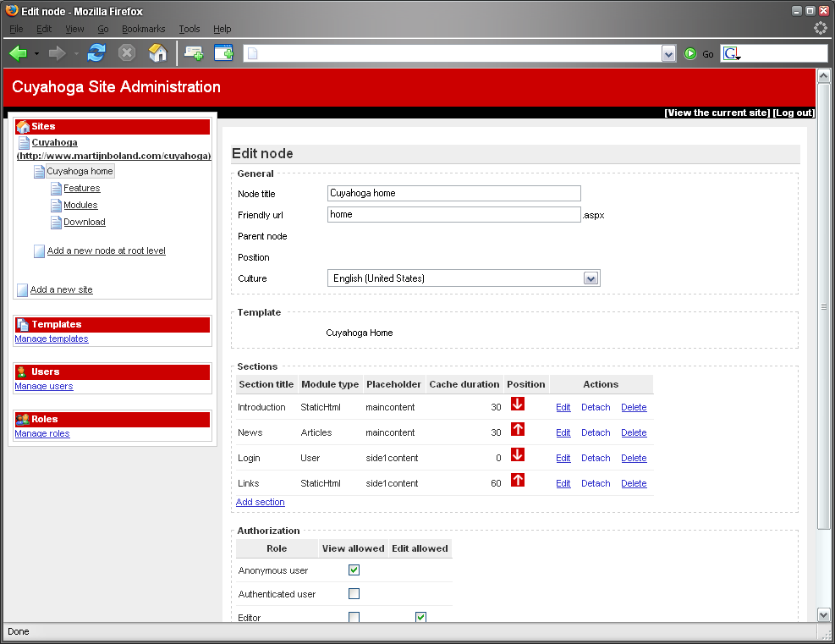
Task: Move the Introduction section down
Action: tap(518, 404)
